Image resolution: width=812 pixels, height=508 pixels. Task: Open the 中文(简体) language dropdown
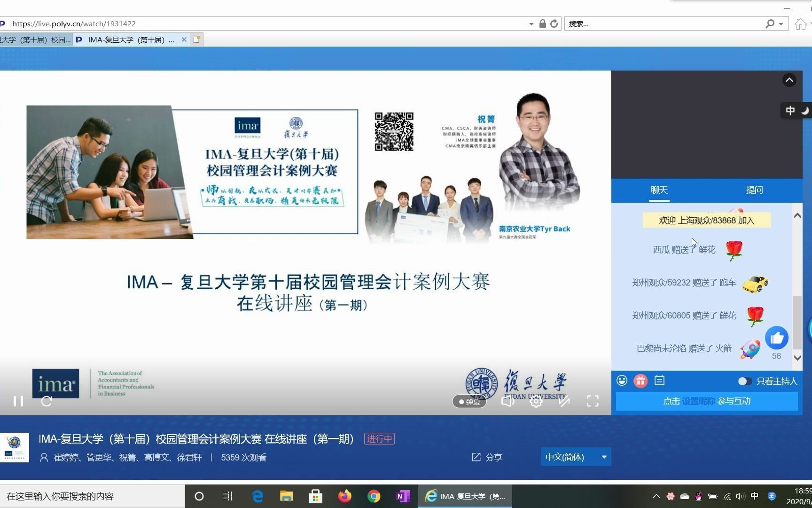click(576, 457)
